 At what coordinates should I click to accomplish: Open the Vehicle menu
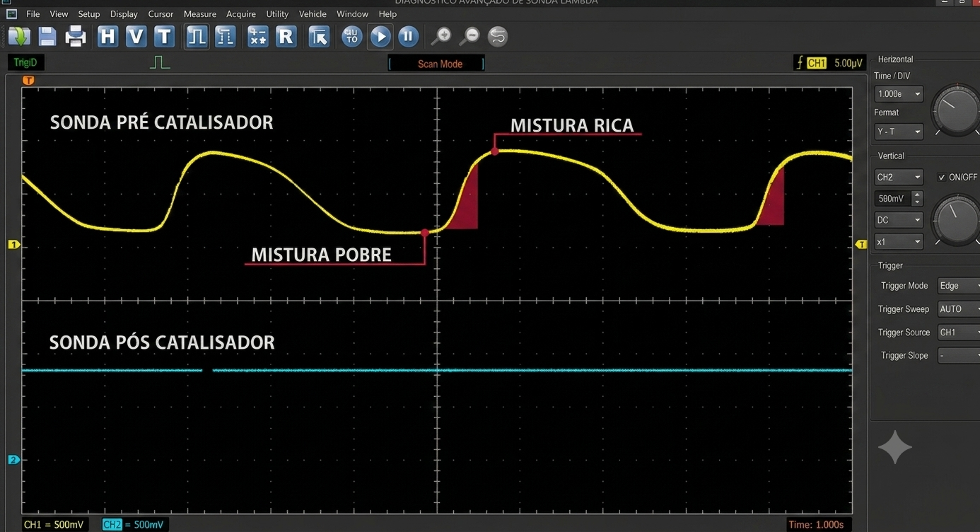click(313, 13)
